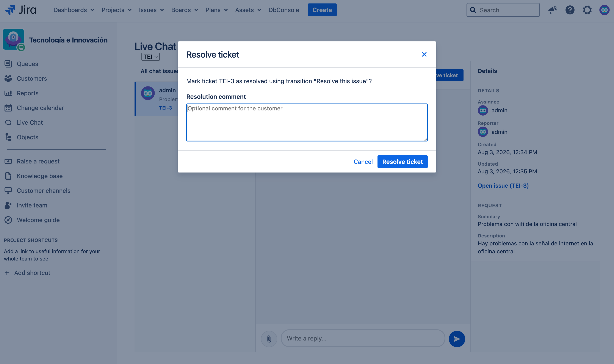Screen dimensions: 614x364
Task: Click summary 'Problema con wifi de la oficina central'
Action: point(527,224)
